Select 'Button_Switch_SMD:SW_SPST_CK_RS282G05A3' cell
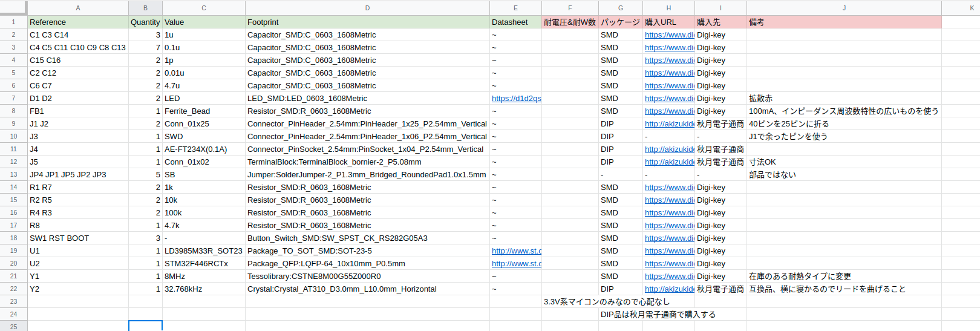Viewport: 980px width, 331px height. click(367, 238)
